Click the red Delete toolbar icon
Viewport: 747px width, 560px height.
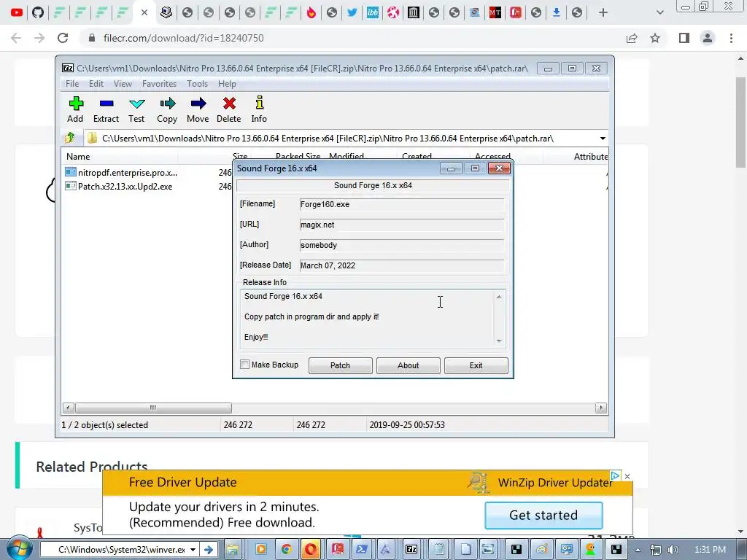[x=228, y=109]
